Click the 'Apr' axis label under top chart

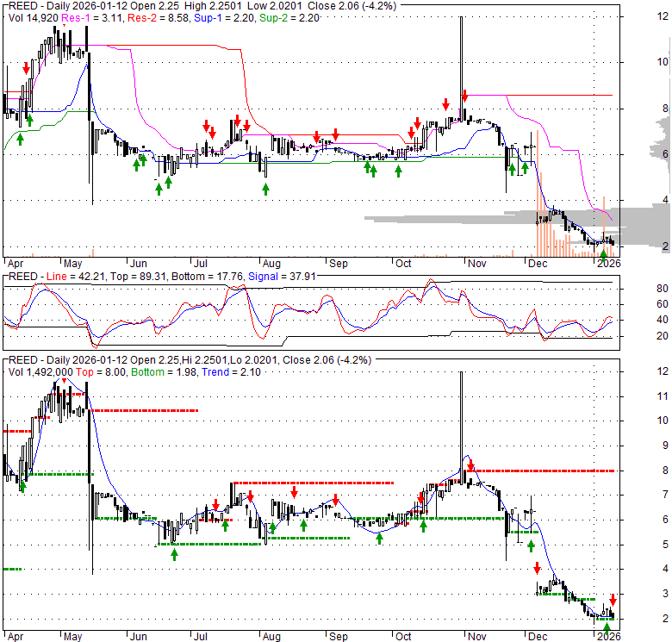[16, 263]
